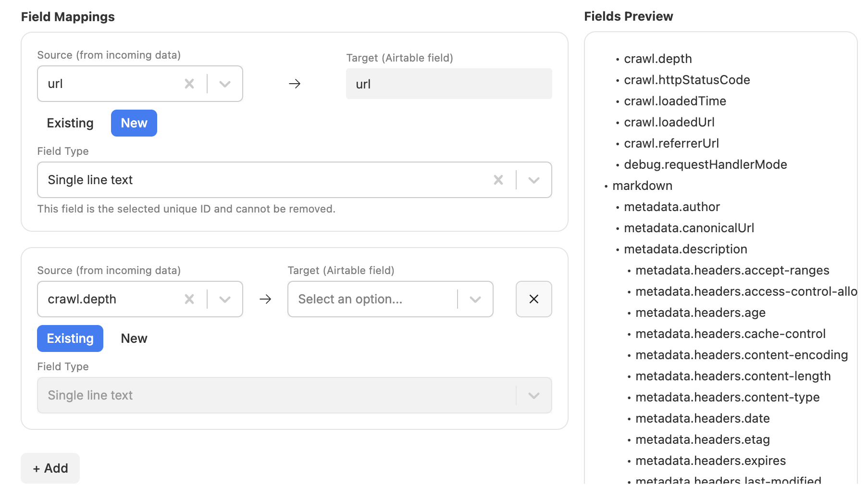Select markdown in Fields Preview
Screen dimensions: 868x501
pos(642,186)
